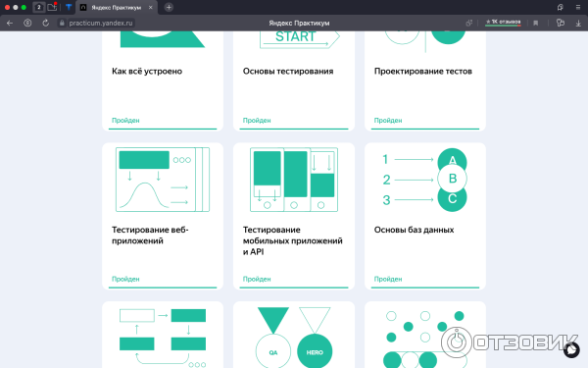This screenshot has width=588, height=368.
Task: Click the QA HERO medals illustration card
Action: pyautogui.click(x=294, y=335)
